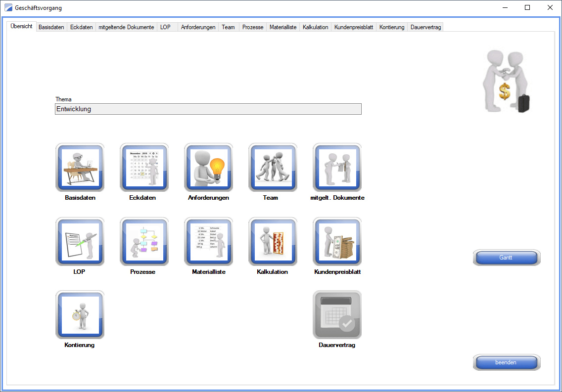Open Anforderungen lightbulb icon
Screen dimensions: 562x392
coord(208,168)
